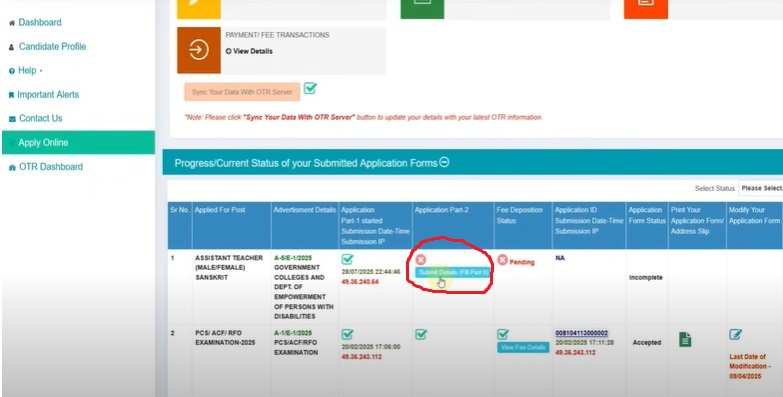Click the Payment/Fee Transactions heading
The width and height of the screenshot is (783, 397).
pyautogui.click(x=277, y=35)
